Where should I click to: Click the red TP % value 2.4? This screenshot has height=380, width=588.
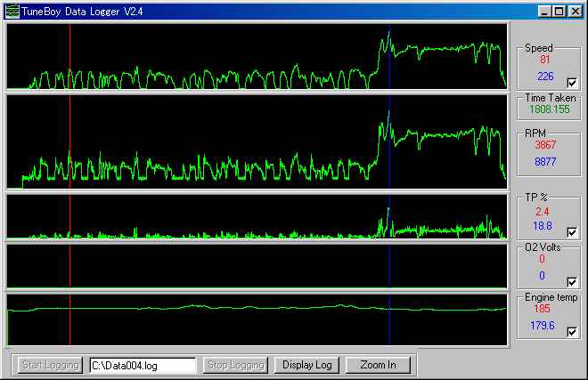[x=543, y=212]
